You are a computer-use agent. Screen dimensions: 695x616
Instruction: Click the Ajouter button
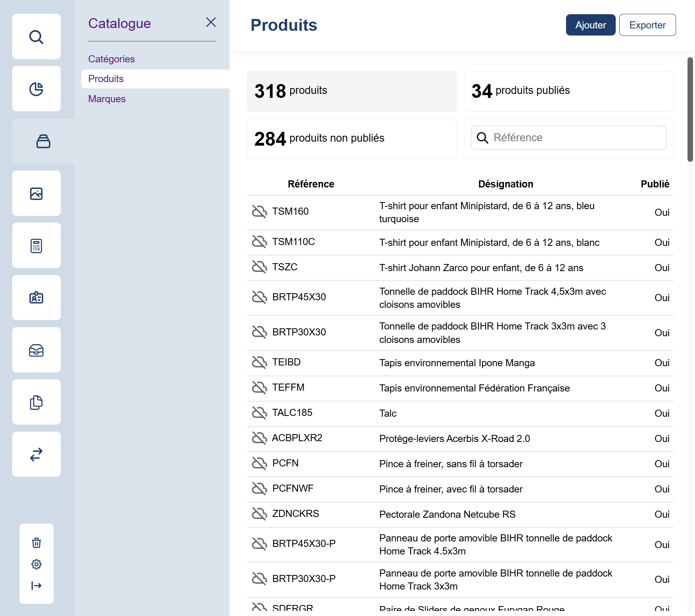coord(590,25)
